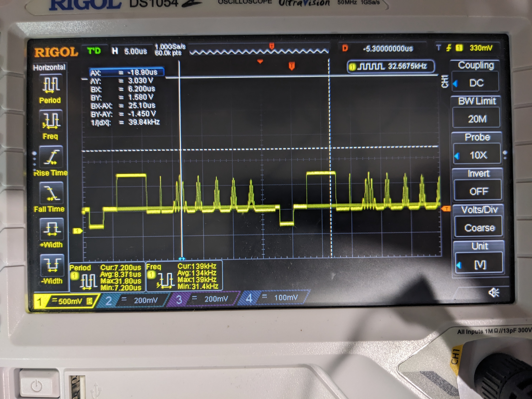Click the 1.00GSa/s sample rate readout

pos(170,46)
